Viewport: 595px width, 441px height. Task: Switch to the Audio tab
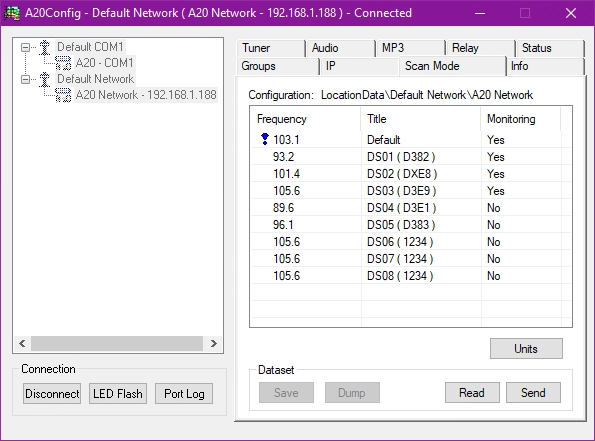coord(340,48)
